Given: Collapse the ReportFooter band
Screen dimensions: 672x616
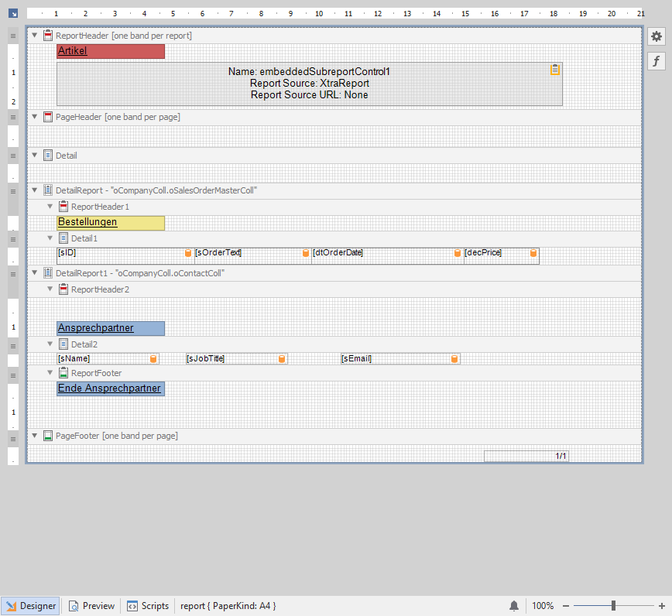Looking at the screenshot, I should [x=50, y=373].
